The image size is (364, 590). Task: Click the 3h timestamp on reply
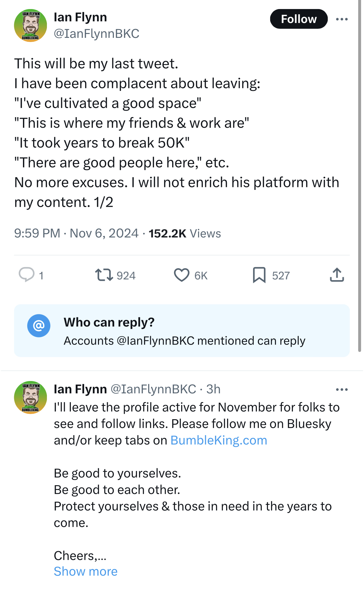214,389
